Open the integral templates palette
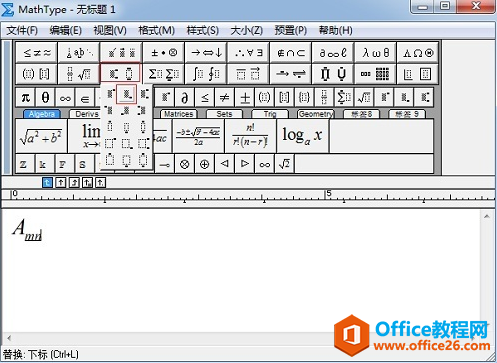 [x=206, y=74]
